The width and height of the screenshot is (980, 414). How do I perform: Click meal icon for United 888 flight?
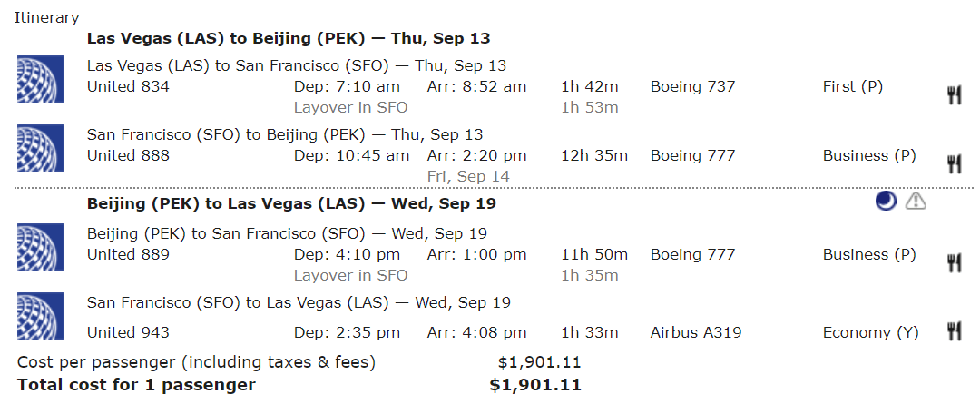point(954,164)
